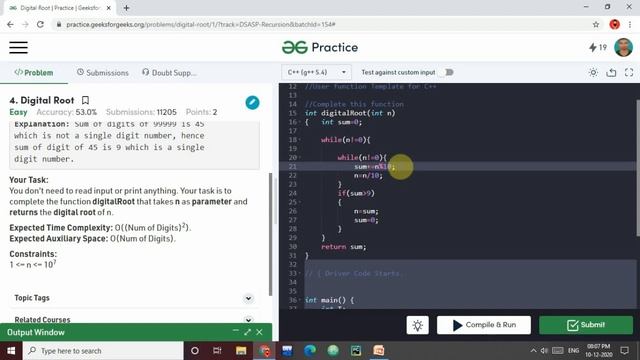The height and width of the screenshot is (360, 640).
Task: Toggle Test against custom input switch
Action: [448, 72]
